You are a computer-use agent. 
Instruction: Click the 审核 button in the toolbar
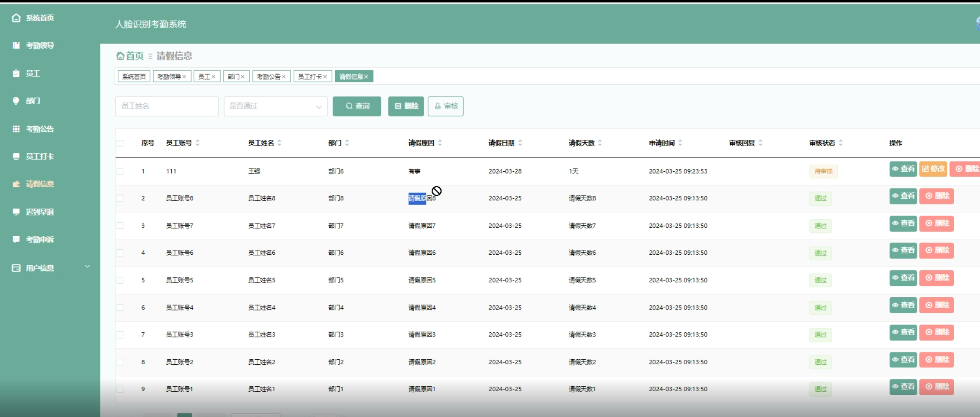tap(445, 106)
